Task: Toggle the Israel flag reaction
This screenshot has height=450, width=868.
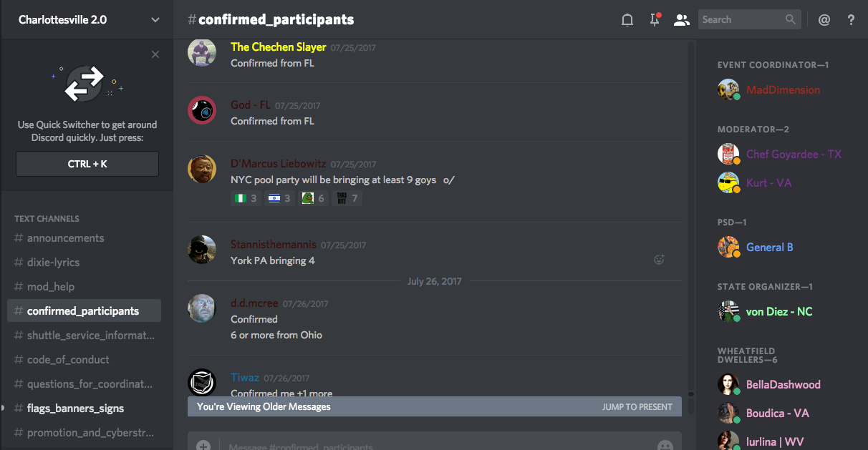Action: pos(279,198)
